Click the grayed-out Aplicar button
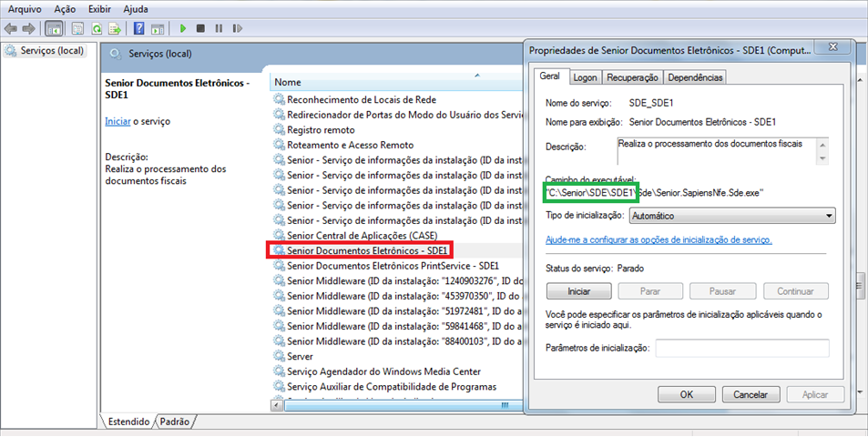The height and width of the screenshot is (437, 868). coord(815,394)
